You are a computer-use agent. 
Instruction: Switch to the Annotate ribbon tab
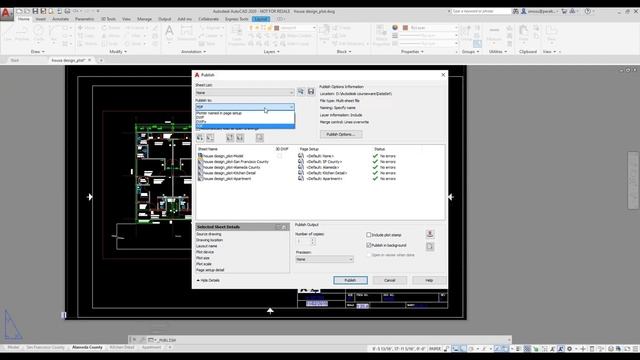click(x=60, y=19)
